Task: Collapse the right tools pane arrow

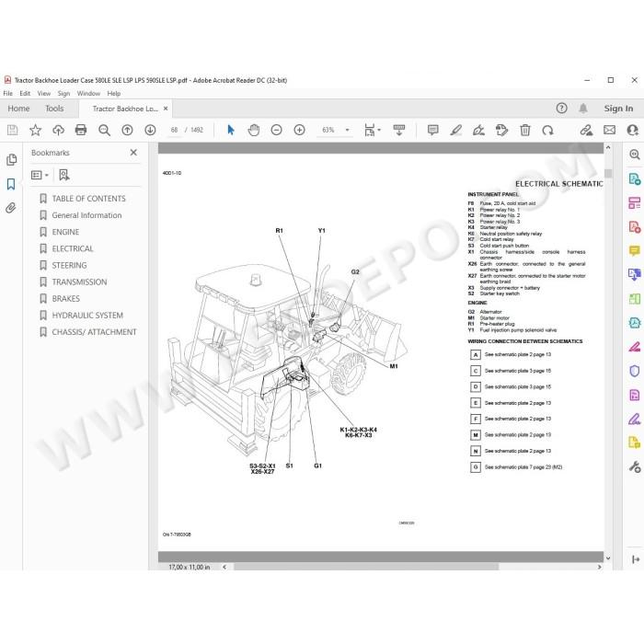Action: [636, 559]
